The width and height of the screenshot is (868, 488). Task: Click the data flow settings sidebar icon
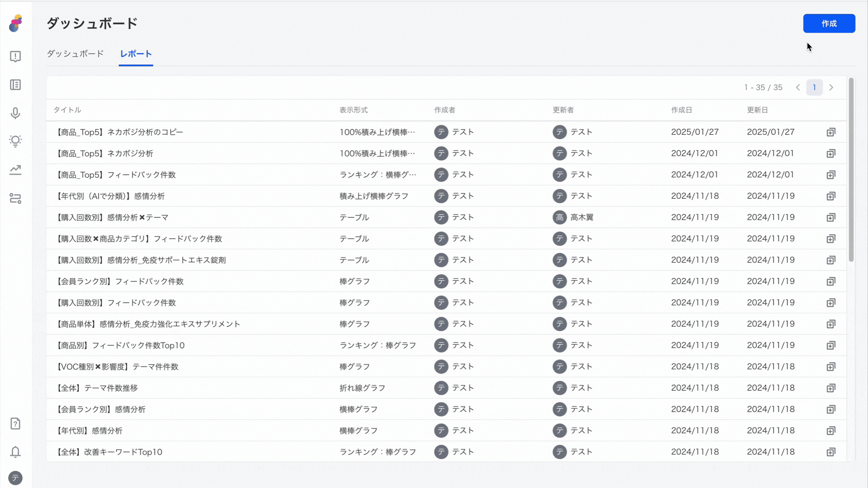tap(15, 198)
